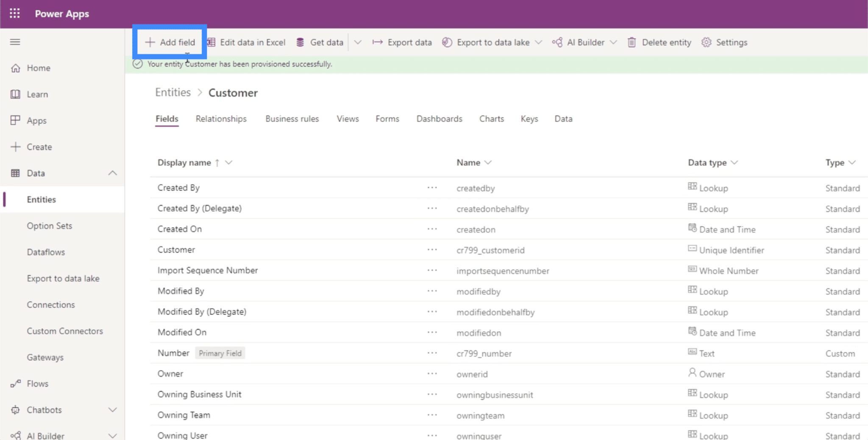The width and height of the screenshot is (868, 440).
Task: Click the Excel icon beside Edit data
Action: click(x=211, y=42)
